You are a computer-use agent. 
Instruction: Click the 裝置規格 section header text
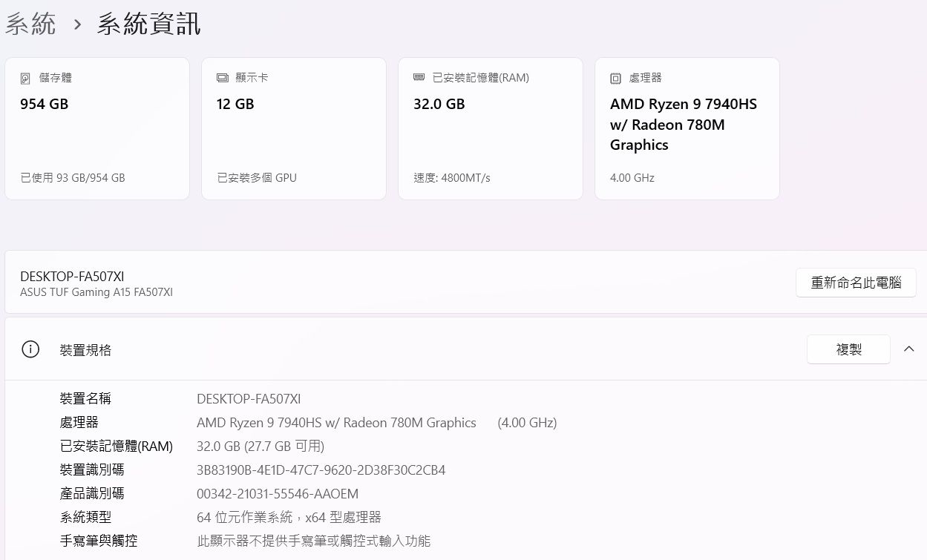85,350
